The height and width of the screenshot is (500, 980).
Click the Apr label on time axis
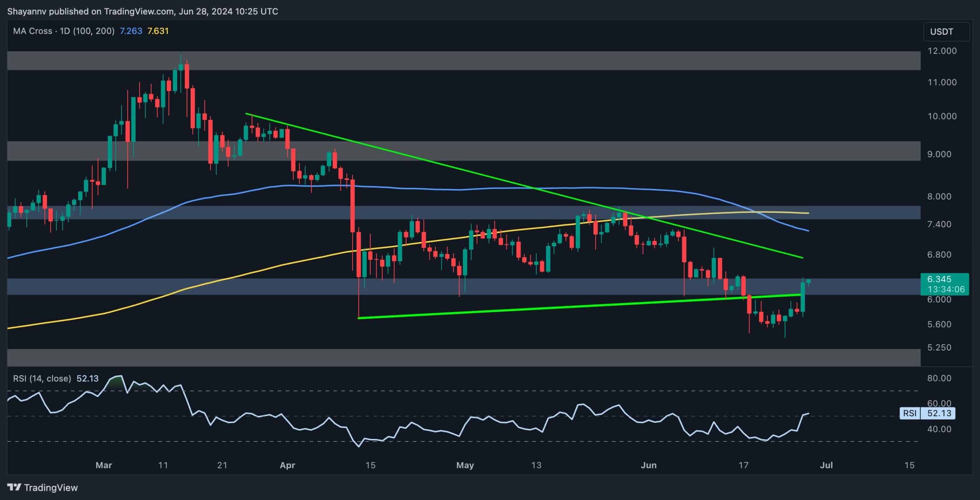pyautogui.click(x=287, y=465)
